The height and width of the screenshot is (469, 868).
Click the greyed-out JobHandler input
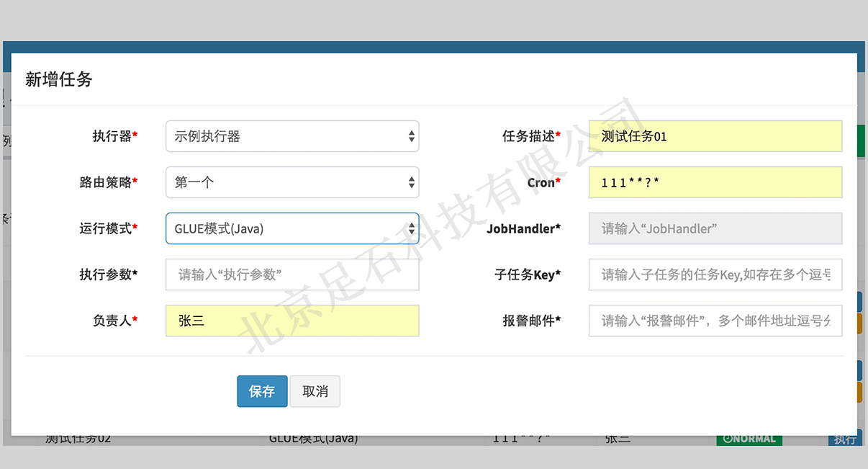tap(715, 228)
